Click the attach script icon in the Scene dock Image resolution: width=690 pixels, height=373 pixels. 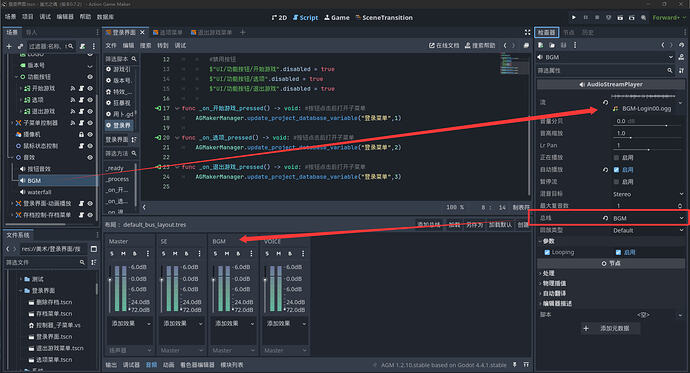point(82,46)
